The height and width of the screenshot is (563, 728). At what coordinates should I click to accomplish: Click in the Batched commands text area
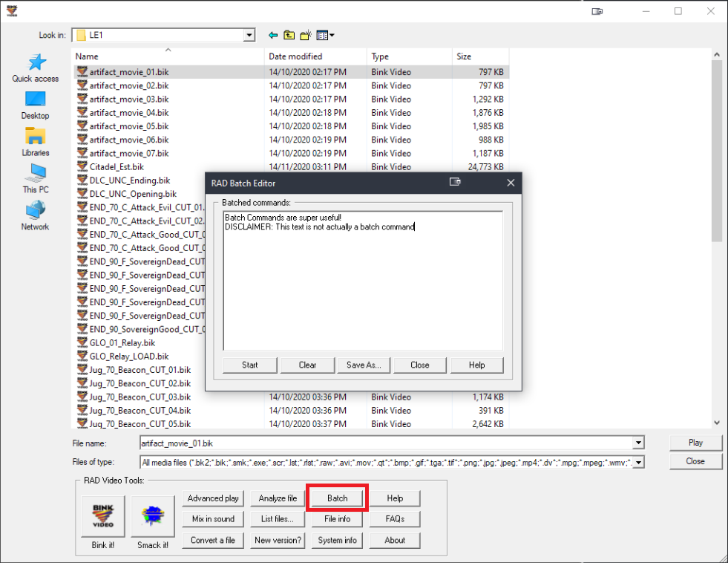click(363, 281)
